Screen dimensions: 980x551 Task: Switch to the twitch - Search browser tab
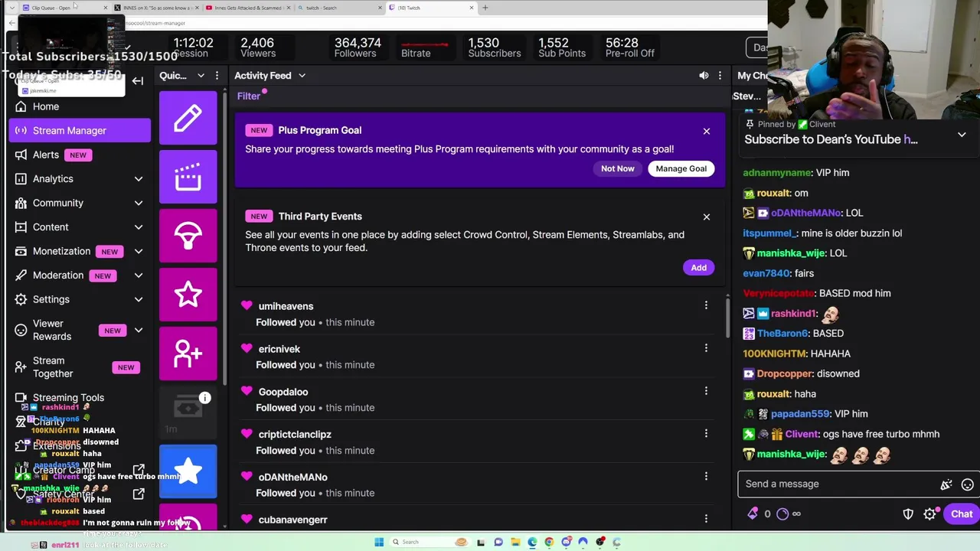[x=340, y=8]
